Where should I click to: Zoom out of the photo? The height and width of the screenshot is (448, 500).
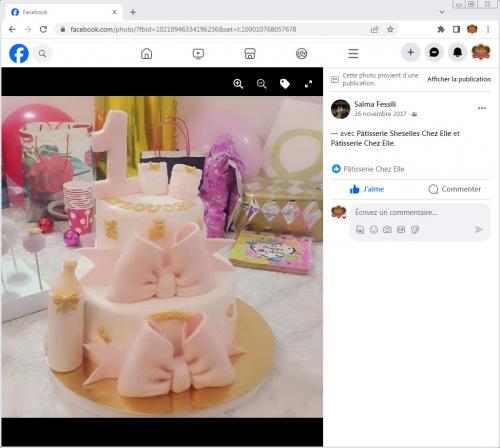coord(261,84)
